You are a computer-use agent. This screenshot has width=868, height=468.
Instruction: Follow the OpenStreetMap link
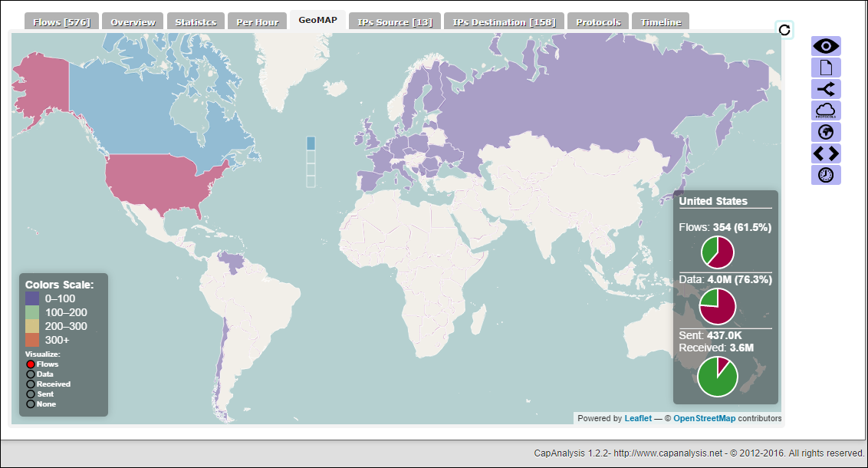pyautogui.click(x=704, y=419)
